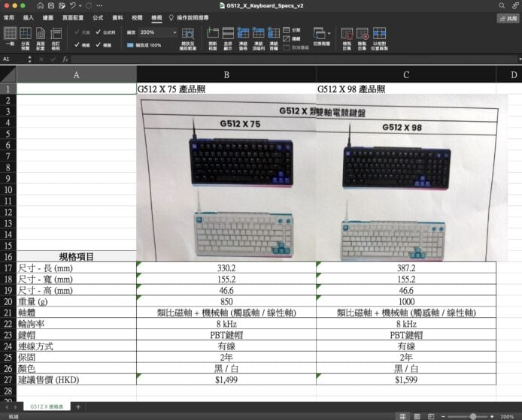522x420 pixels.
Task: Add a new sheet with plus button
Action: (x=78, y=406)
